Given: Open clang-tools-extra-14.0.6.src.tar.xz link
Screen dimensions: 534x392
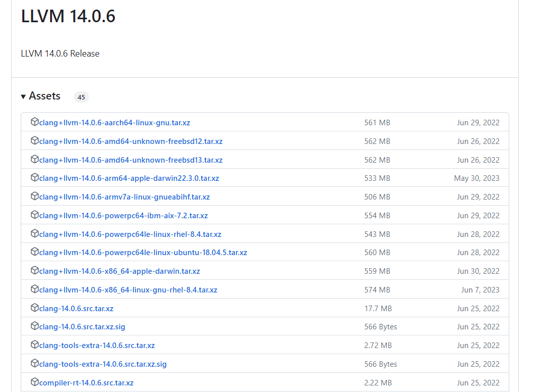Looking at the screenshot, I should [x=97, y=346].
